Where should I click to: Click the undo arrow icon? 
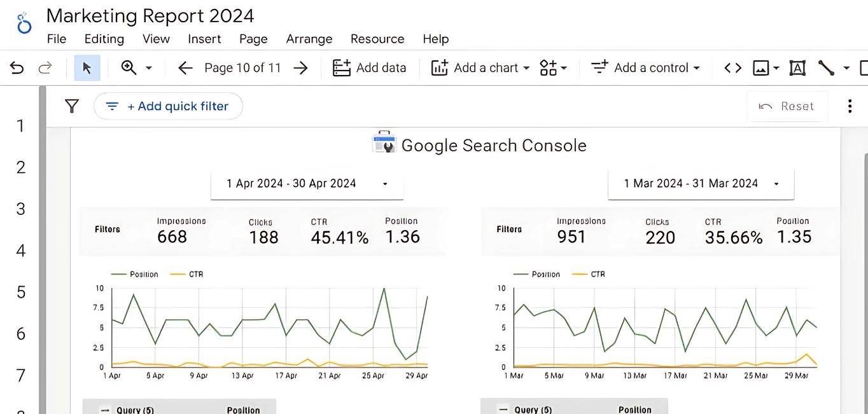(17, 68)
